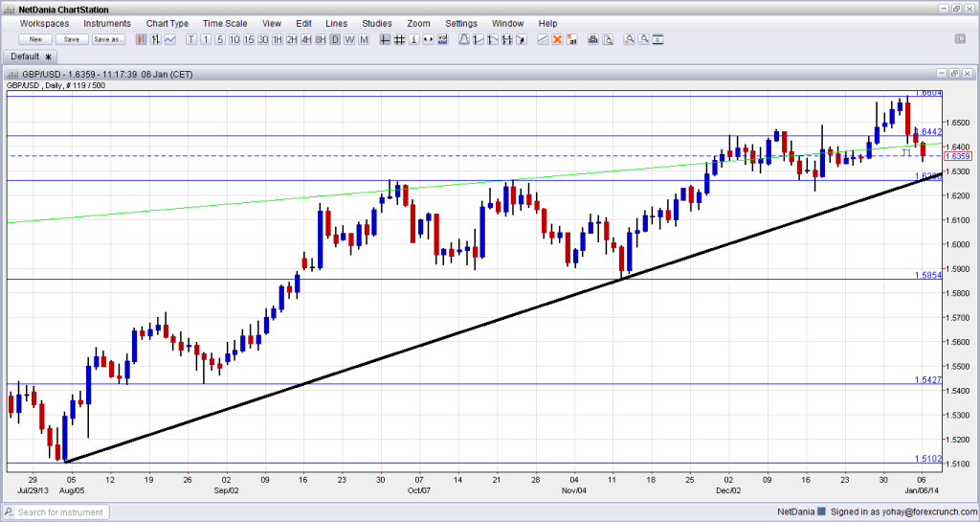Toggle the volume 'vol' display

442,39
